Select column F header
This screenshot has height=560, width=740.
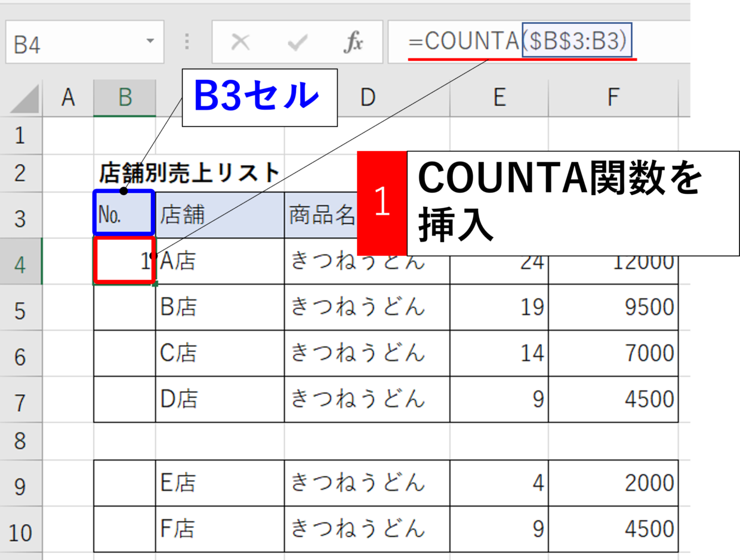(613, 98)
